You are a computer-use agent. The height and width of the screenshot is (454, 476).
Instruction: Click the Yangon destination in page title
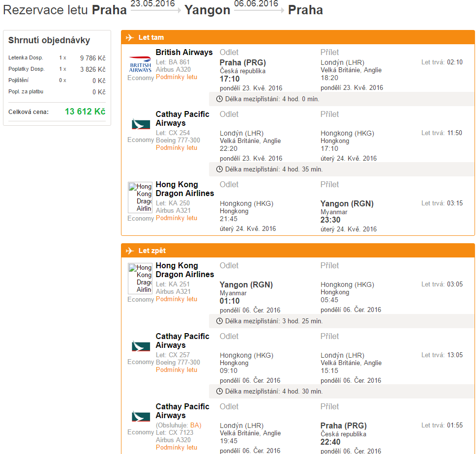click(208, 10)
